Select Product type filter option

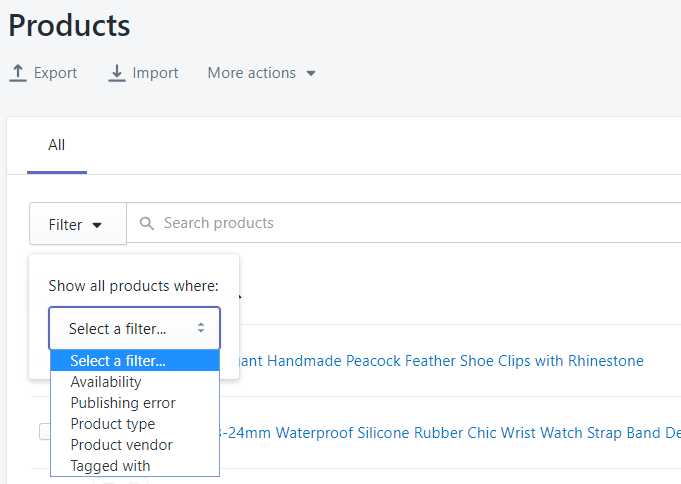113,424
